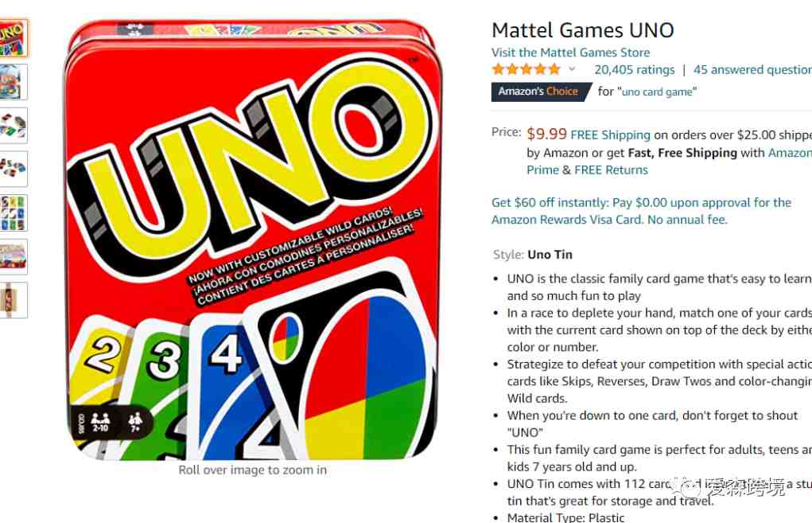Image resolution: width=812 pixels, height=523 pixels.
Task: Click the Amazon Rewards Visa Card offer
Action: pyautogui.click(x=641, y=211)
